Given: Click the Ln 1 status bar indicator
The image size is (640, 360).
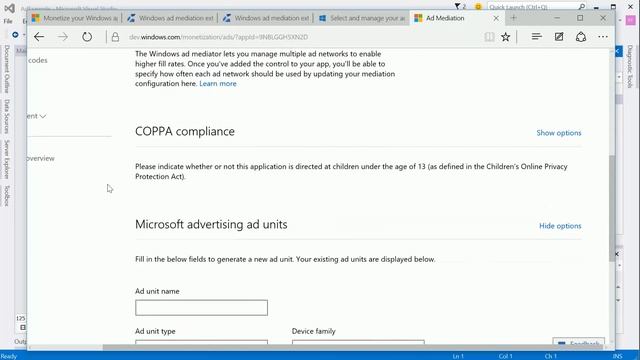Looking at the screenshot, I should click(458, 356).
